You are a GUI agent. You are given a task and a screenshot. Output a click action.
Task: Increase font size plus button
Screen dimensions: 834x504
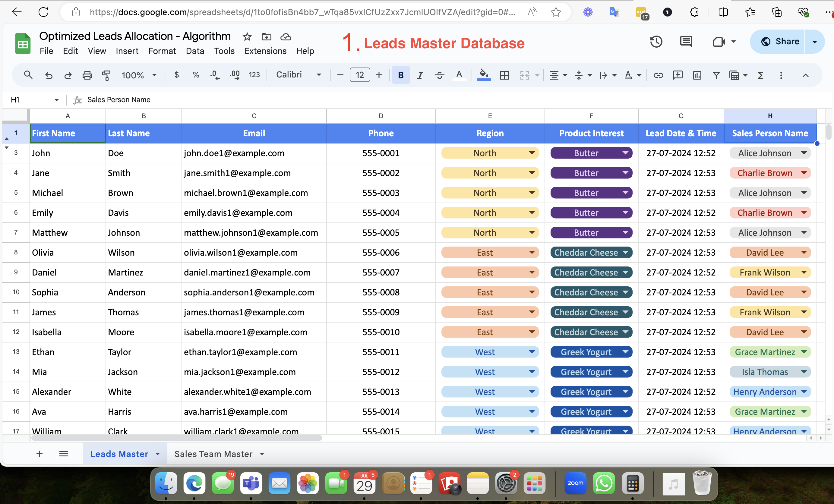(379, 75)
